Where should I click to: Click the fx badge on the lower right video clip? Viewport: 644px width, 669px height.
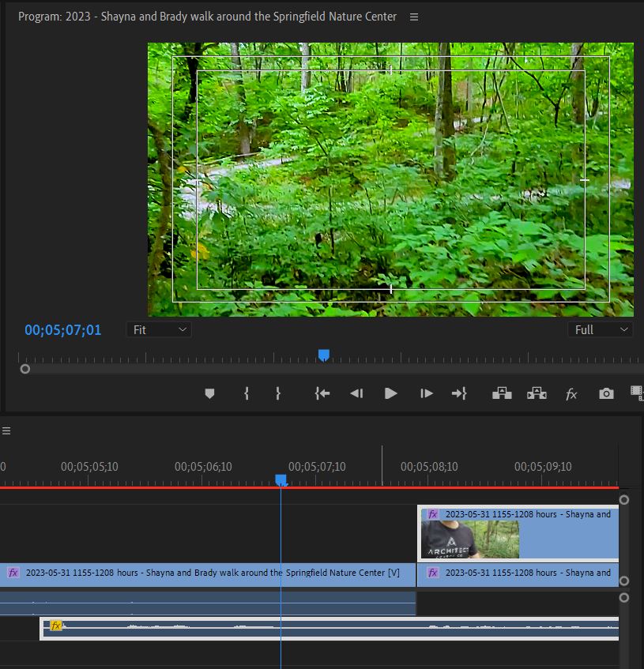pos(433,573)
